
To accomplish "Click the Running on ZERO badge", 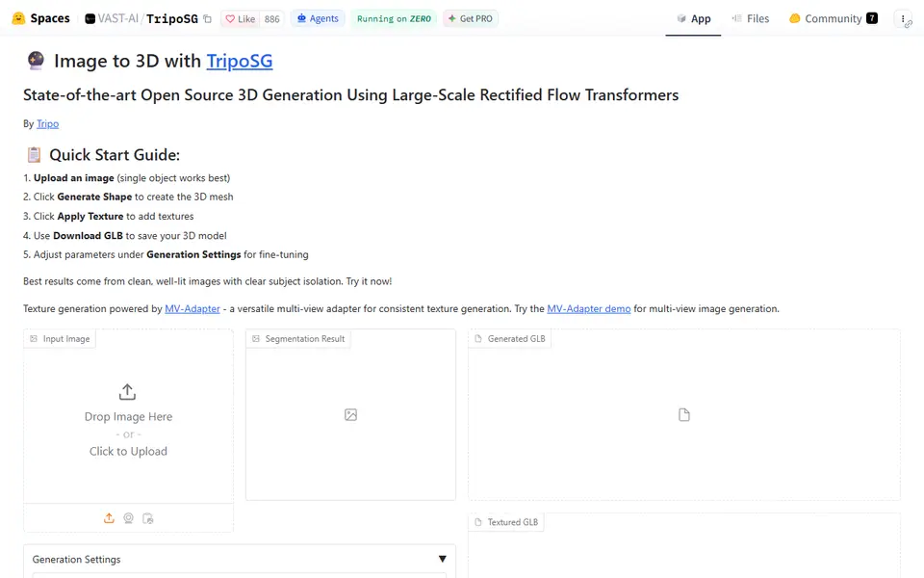I will coord(394,18).
